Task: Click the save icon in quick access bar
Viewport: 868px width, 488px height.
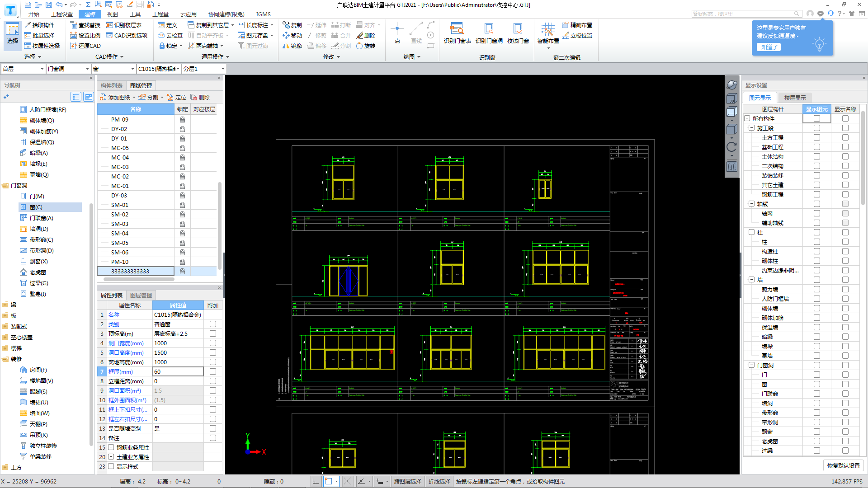Action: tap(49, 5)
